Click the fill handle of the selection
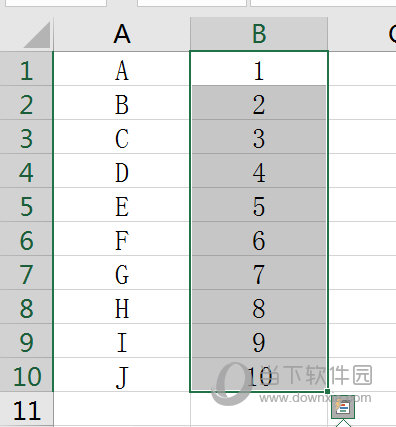The width and height of the screenshot is (396, 427). pyautogui.click(x=327, y=391)
